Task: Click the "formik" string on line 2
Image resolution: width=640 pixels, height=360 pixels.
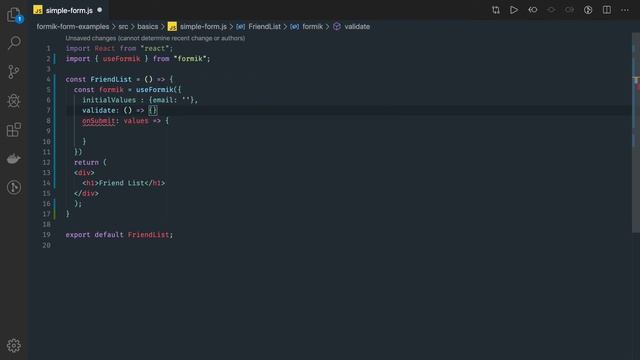Action: tap(190, 59)
